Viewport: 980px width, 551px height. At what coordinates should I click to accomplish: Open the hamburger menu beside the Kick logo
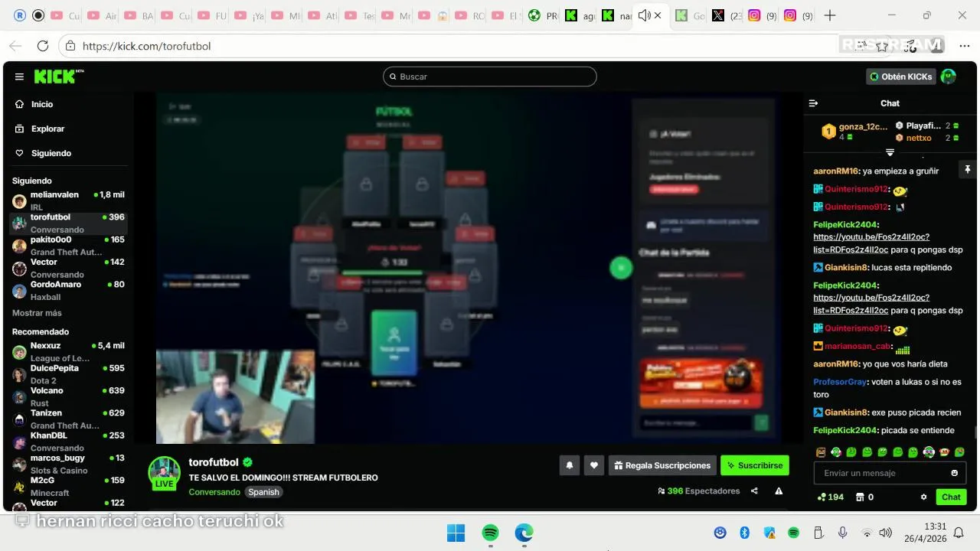[x=19, y=77]
